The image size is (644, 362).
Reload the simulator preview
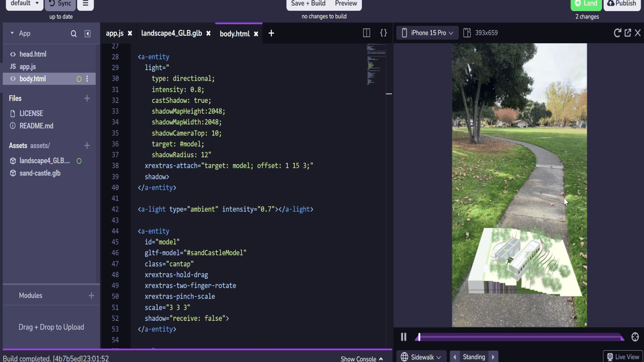pyautogui.click(x=617, y=33)
